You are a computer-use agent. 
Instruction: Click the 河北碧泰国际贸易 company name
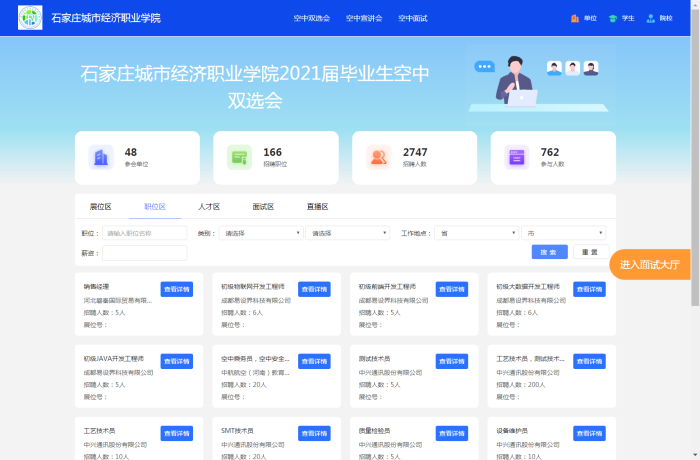point(118,301)
